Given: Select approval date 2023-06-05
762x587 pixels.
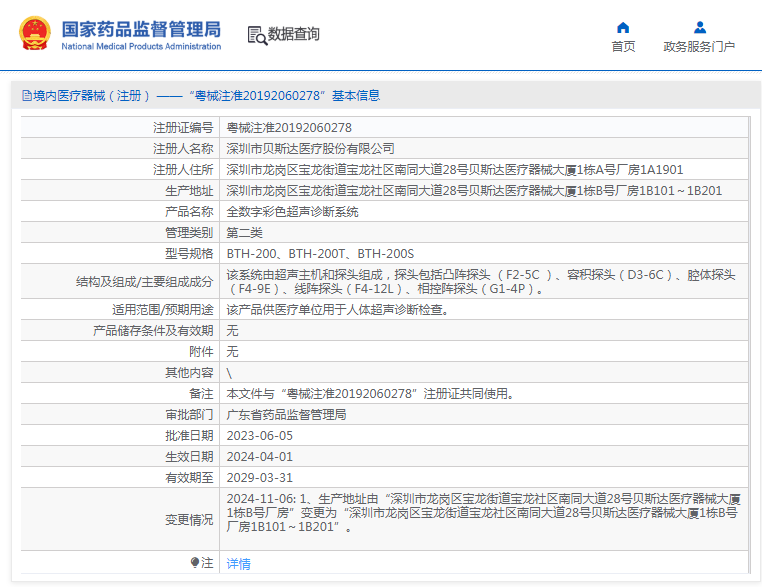Looking at the screenshot, I should click(x=260, y=436).
